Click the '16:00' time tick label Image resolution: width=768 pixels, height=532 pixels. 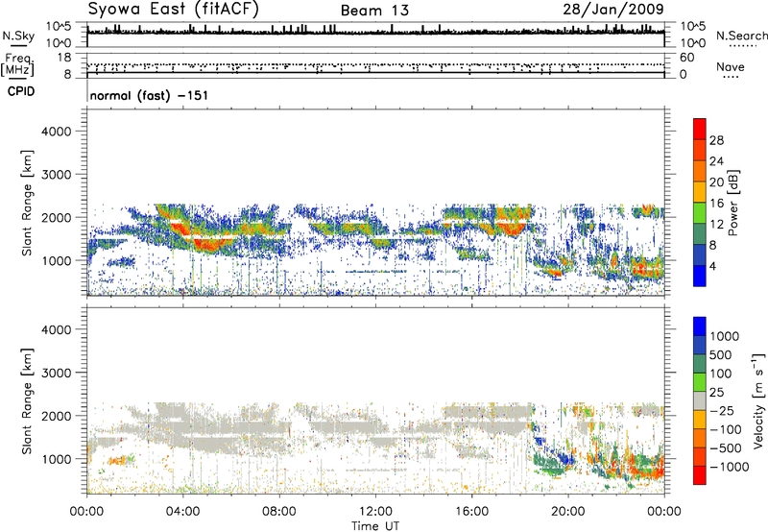(x=471, y=512)
